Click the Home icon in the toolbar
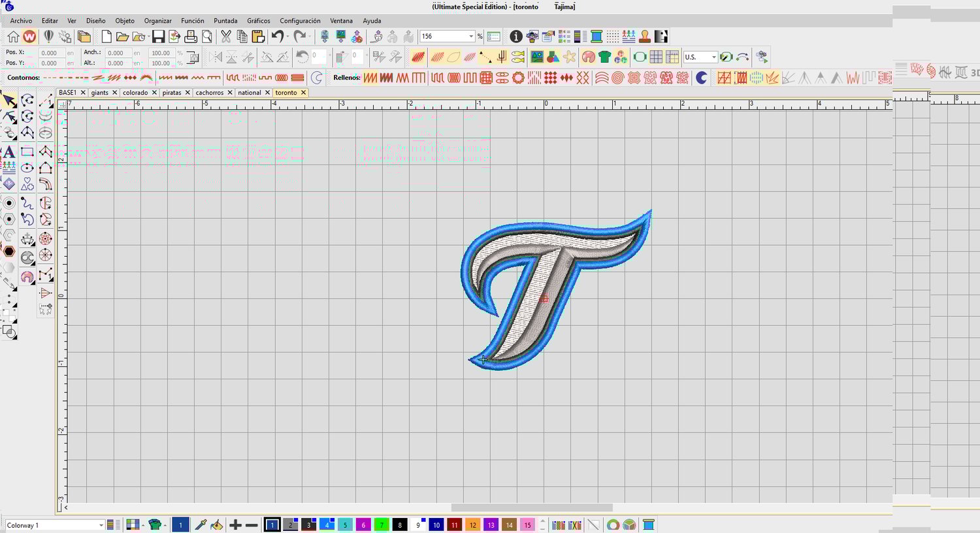Screen dimensions: 980x533 click(x=13, y=37)
